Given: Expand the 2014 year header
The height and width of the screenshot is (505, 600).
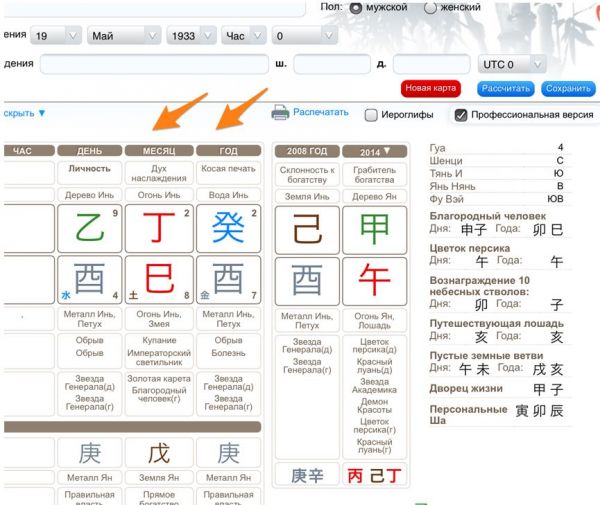Looking at the screenshot, I should tap(374, 151).
